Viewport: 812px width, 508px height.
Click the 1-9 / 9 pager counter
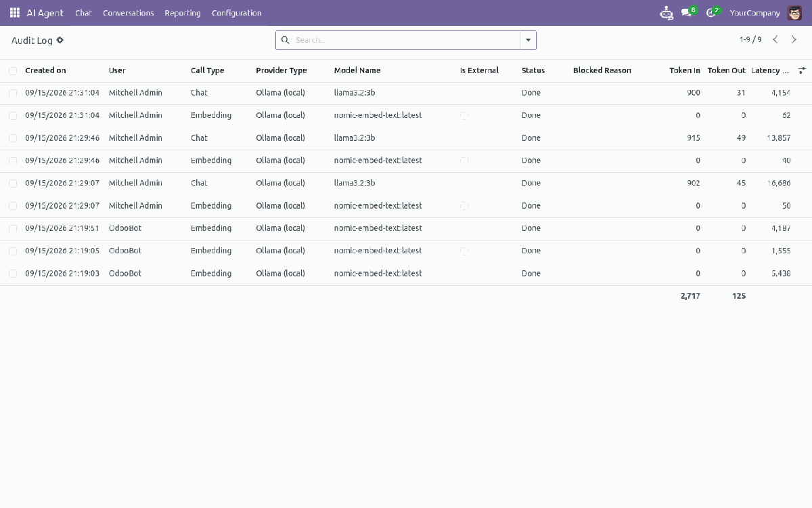750,40
